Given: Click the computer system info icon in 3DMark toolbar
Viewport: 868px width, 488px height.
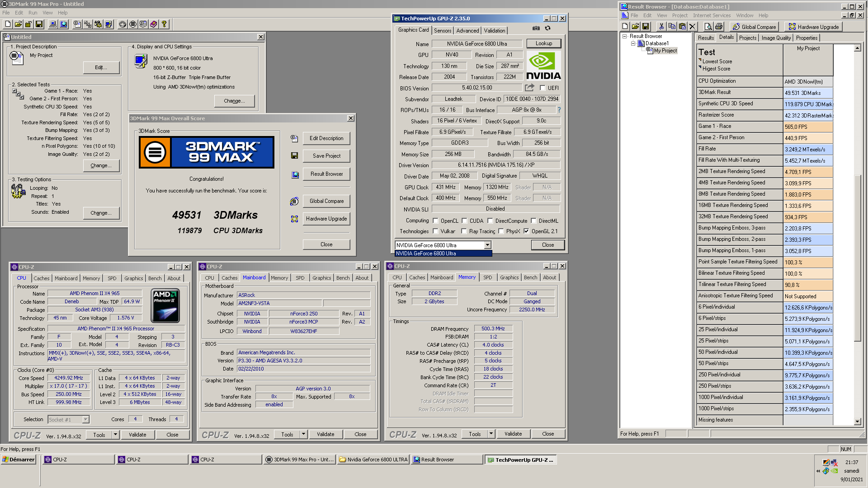Looking at the screenshot, I should coord(53,24).
